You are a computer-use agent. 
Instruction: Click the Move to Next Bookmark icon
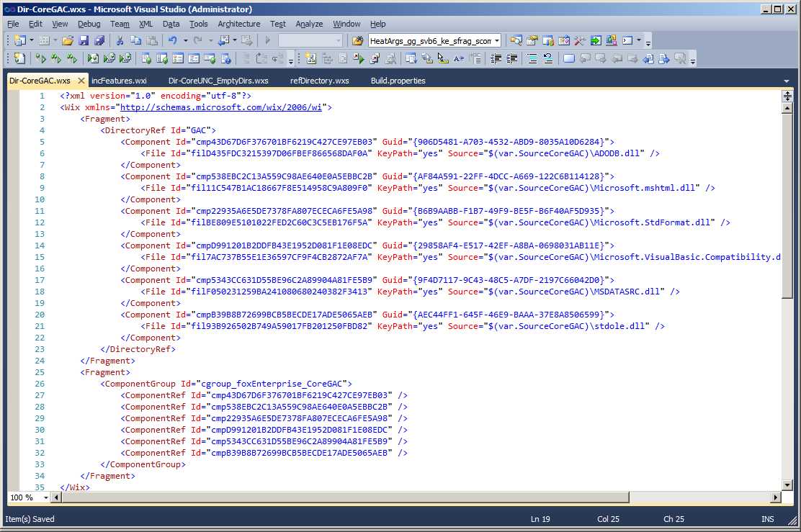(x=600, y=59)
